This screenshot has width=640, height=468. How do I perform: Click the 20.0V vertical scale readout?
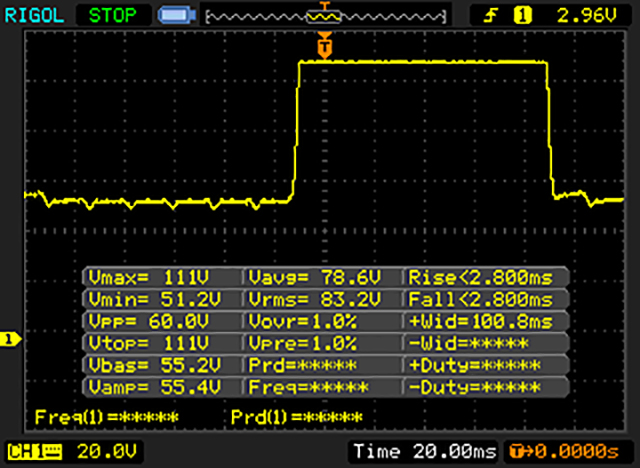coord(107,452)
